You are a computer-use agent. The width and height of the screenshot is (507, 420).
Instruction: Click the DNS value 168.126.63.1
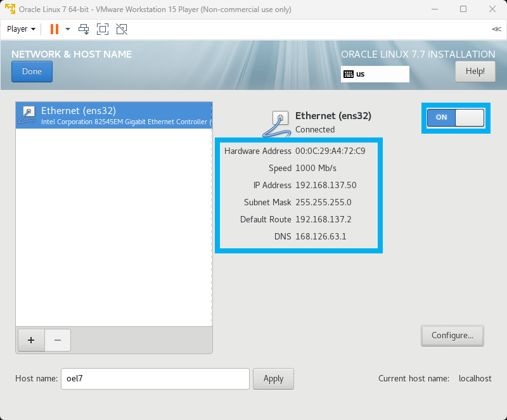[321, 237]
